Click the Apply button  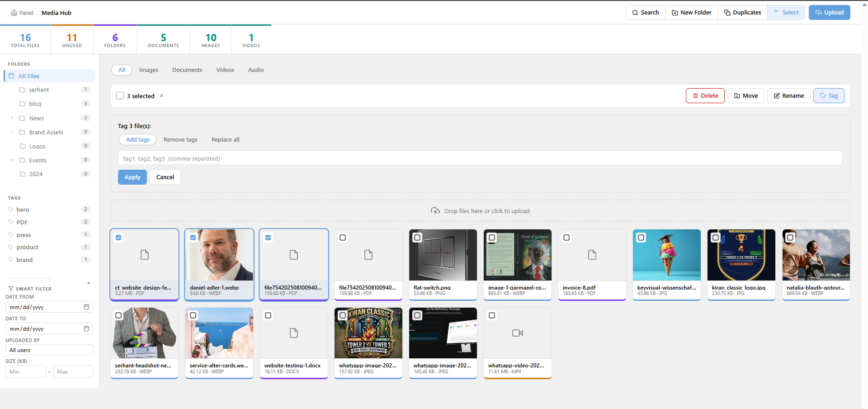pos(132,177)
